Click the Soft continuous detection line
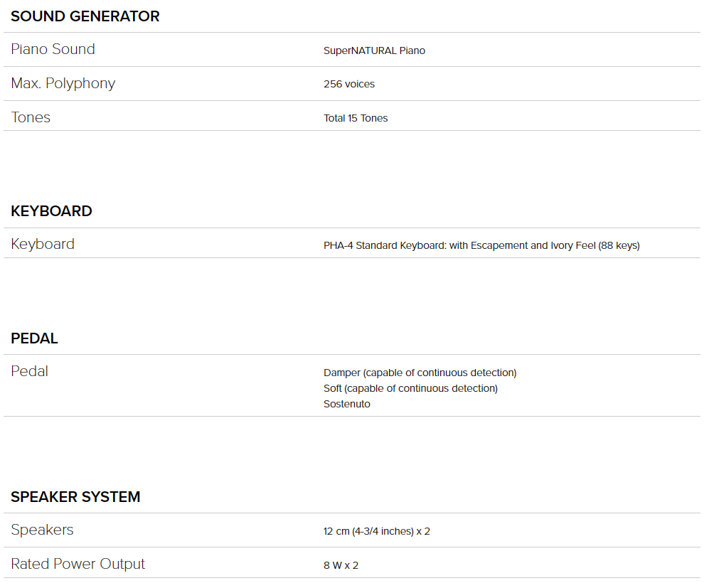The width and height of the screenshot is (709, 588). [x=410, y=388]
